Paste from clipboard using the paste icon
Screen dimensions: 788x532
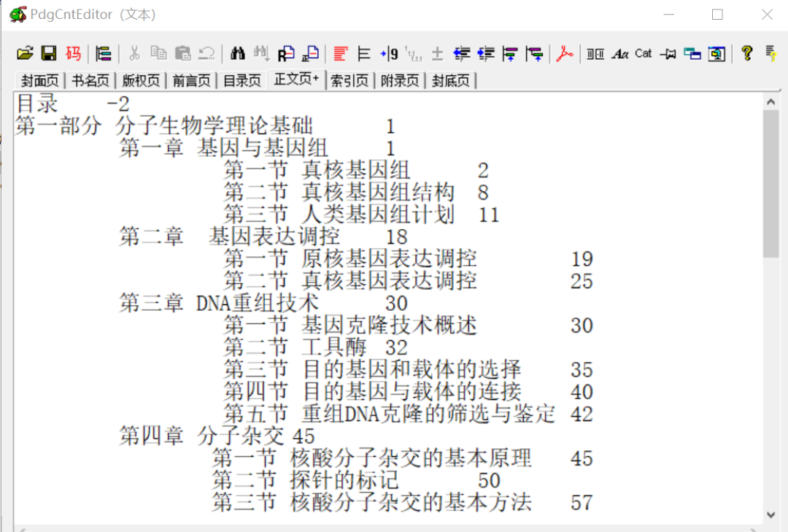(x=182, y=53)
